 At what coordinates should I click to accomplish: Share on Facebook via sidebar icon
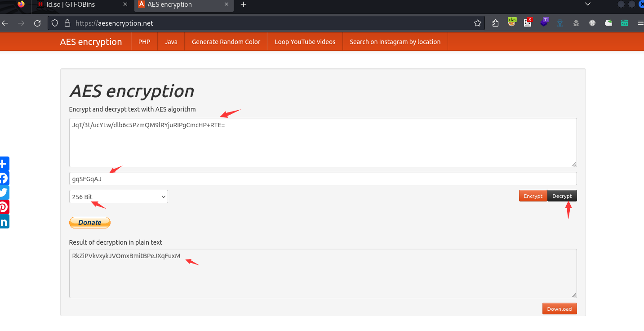click(4, 178)
